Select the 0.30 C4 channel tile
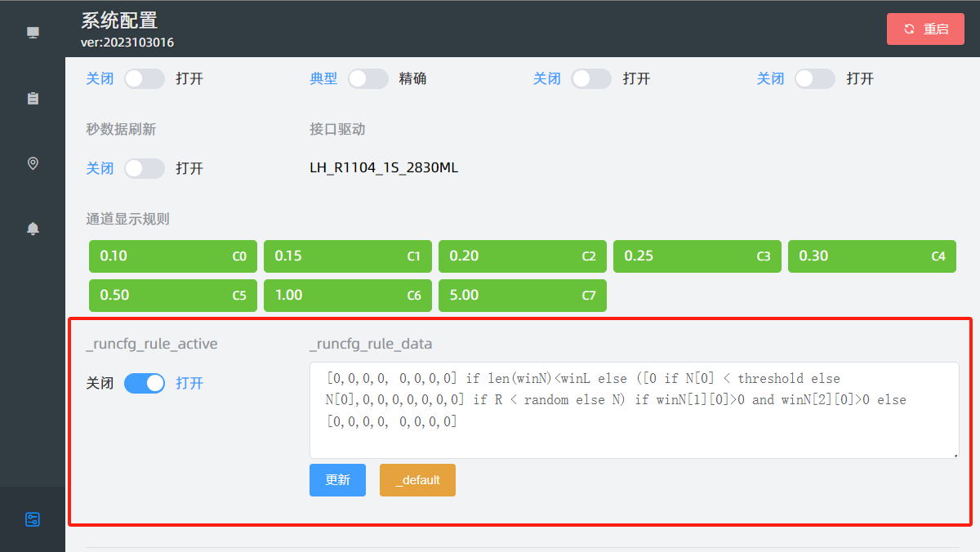980x552 pixels. [871, 256]
